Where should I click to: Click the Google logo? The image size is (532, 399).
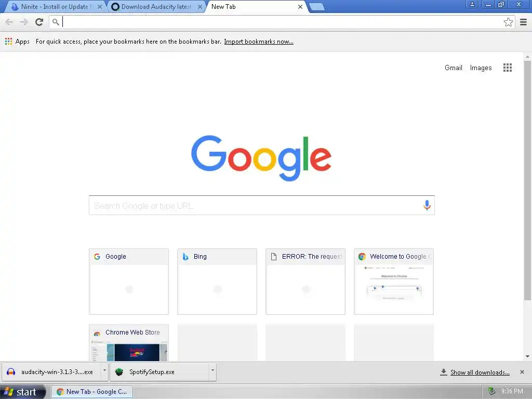pyautogui.click(x=261, y=158)
